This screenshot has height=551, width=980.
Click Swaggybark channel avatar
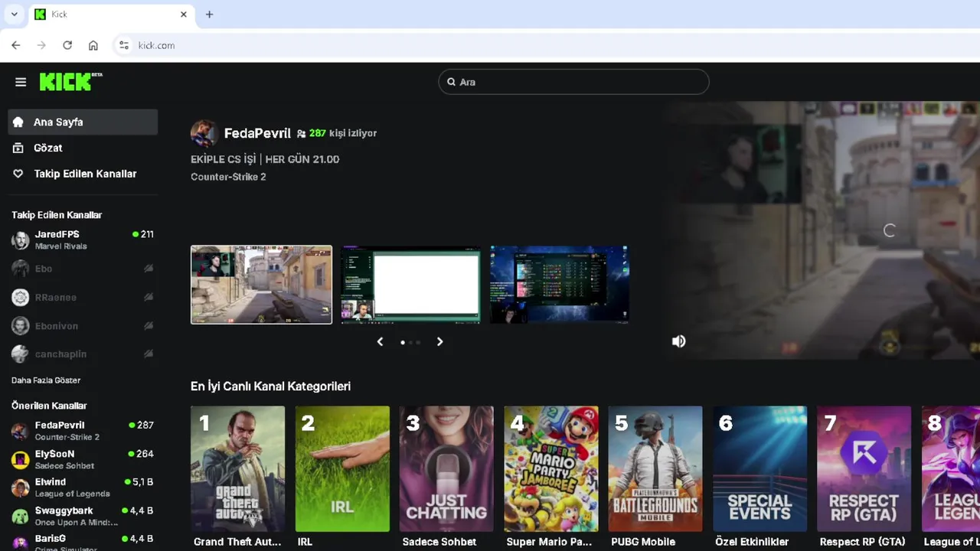click(x=21, y=516)
